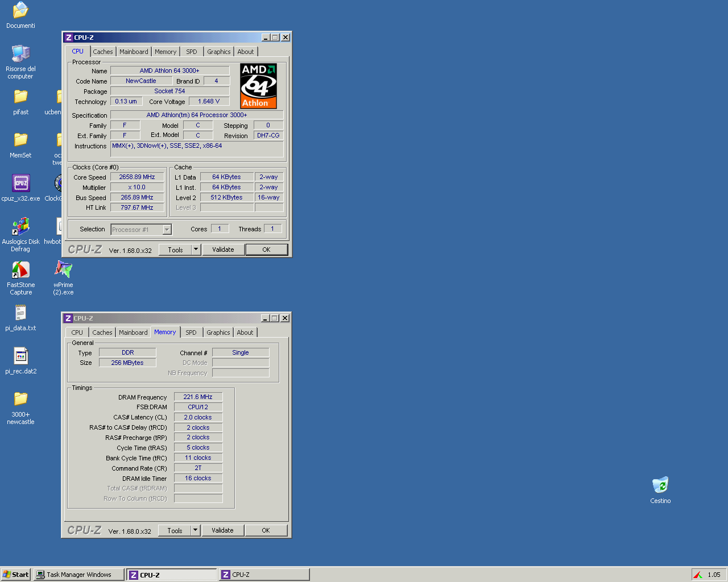Switch to CPU tab in lower CPU-Z window
Image resolution: width=728 pixels, height=582 pixels.
[x=77, y=332]
